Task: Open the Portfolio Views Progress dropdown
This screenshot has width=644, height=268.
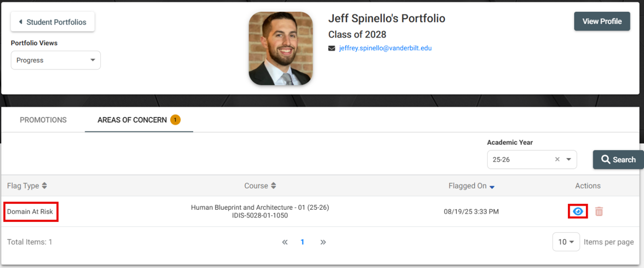Action: click(x=56, y=60)
